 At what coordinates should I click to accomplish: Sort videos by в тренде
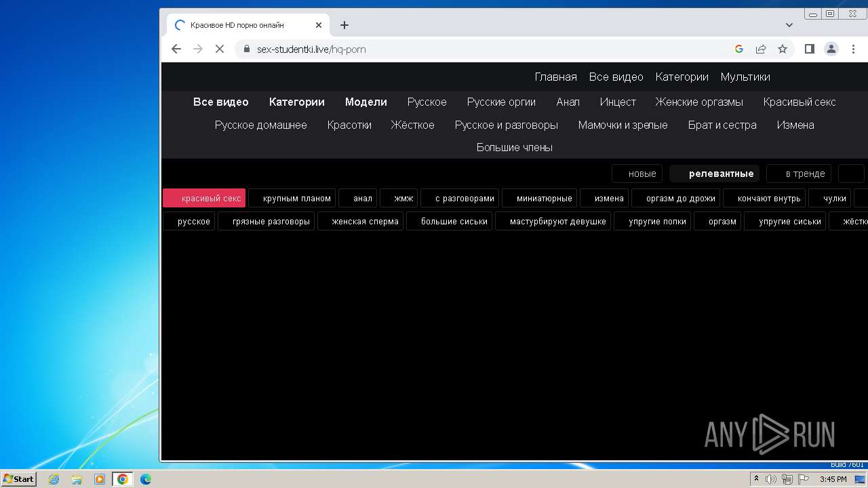pyautogui.click(x=798, y=174)
